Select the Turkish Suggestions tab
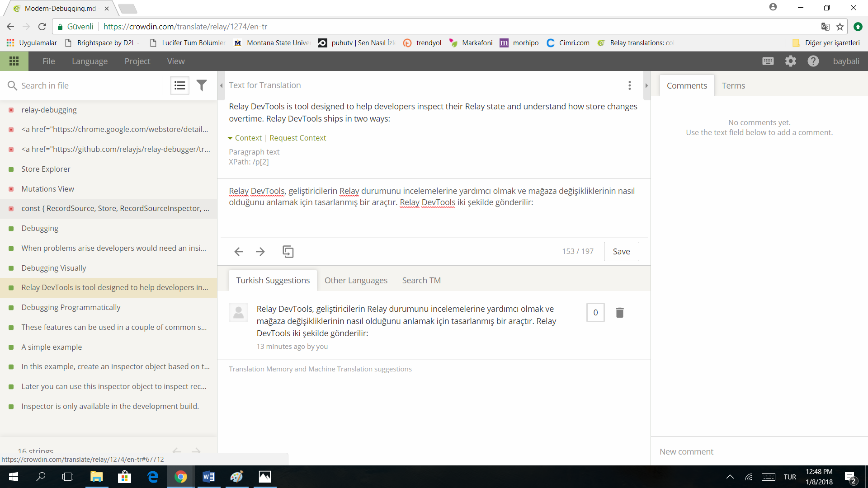Viewport: 868px width, 488px height. 273,280
